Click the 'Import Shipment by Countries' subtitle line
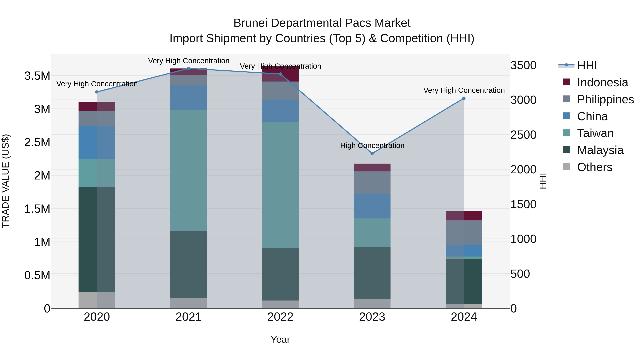 [322, 38]
